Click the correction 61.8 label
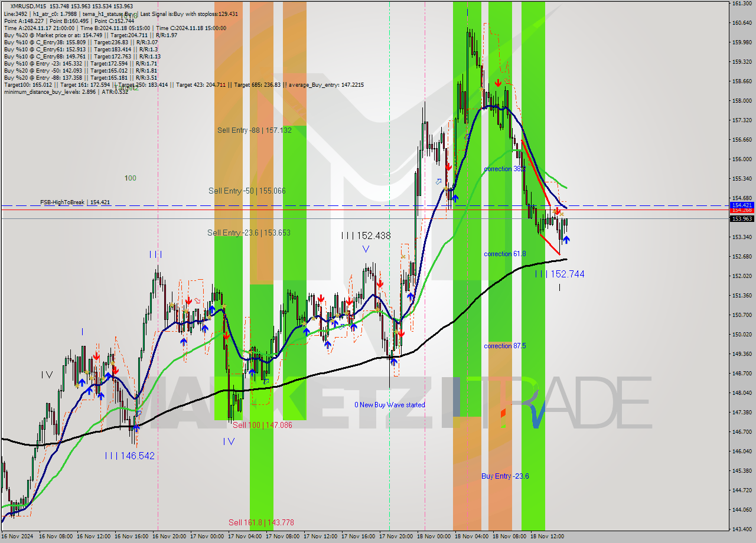This screenshot has width=756, height=543. click(x=504, y=254)
